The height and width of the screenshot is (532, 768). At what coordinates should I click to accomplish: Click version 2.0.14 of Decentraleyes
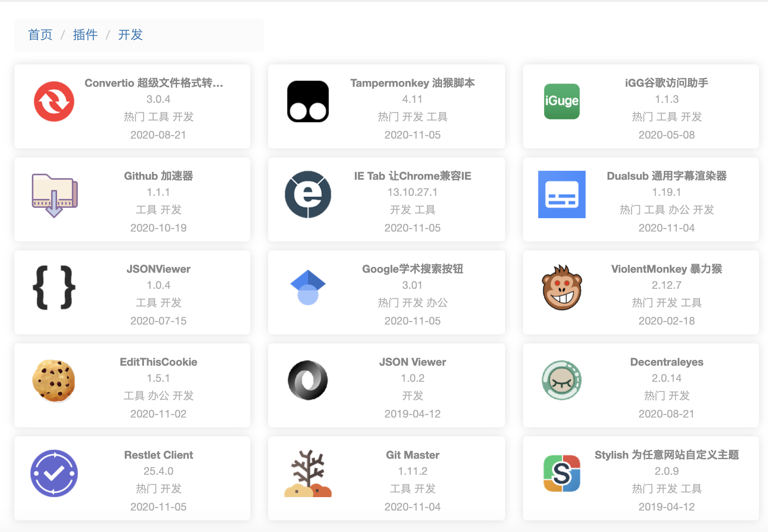pos(667,378)
